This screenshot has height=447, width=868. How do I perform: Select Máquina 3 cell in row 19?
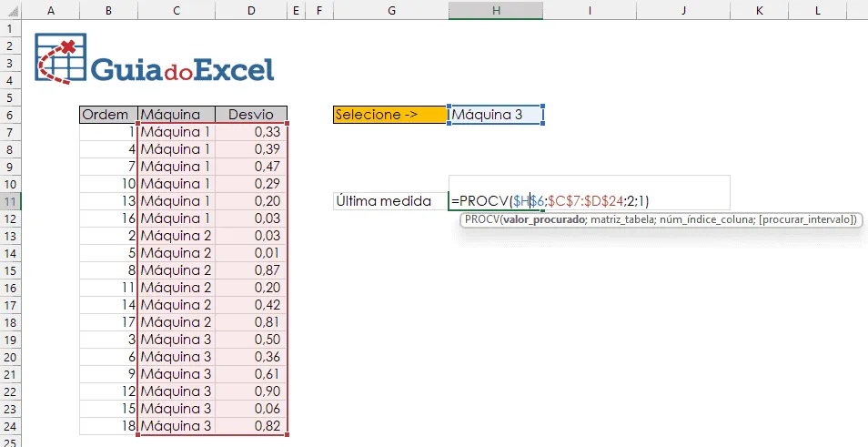pyautogui.click(x=177, y=340)
